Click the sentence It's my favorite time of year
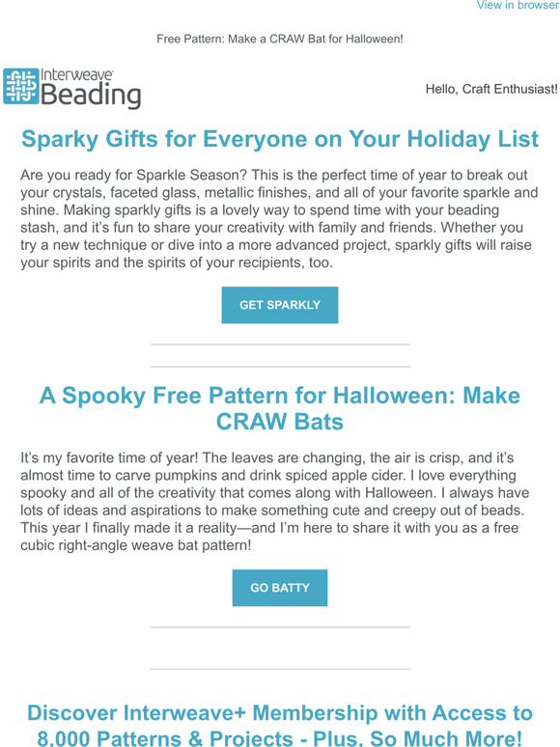 coord(109,457)
